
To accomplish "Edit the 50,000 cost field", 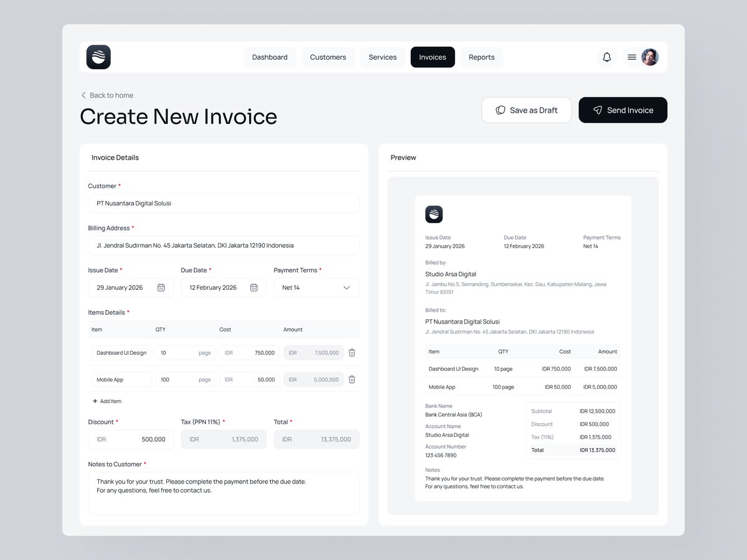I will click(250, 380).
